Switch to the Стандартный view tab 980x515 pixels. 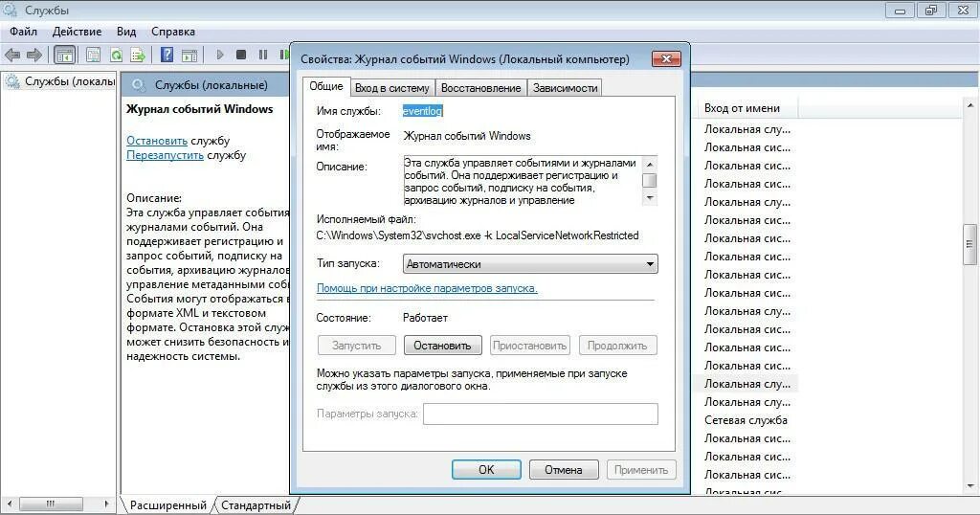256,505
